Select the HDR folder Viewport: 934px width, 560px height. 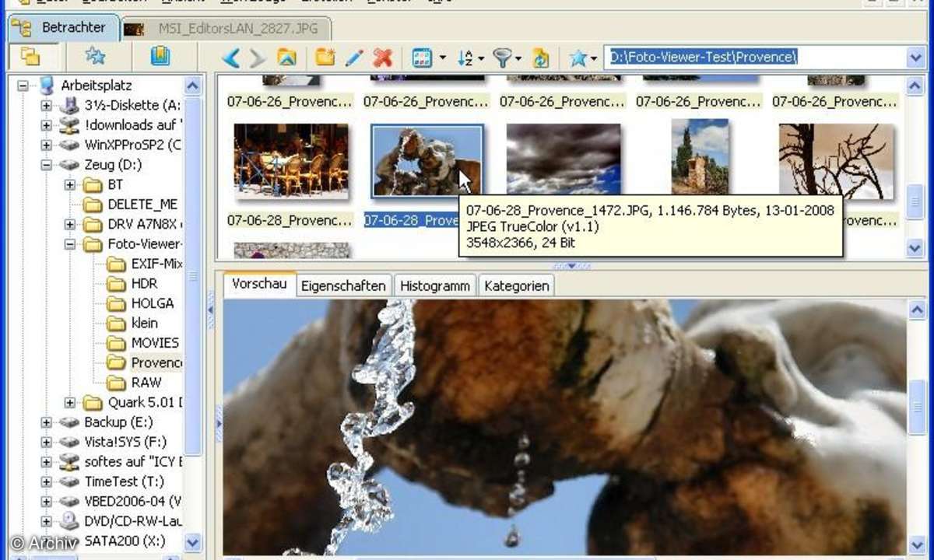point(144,284)
